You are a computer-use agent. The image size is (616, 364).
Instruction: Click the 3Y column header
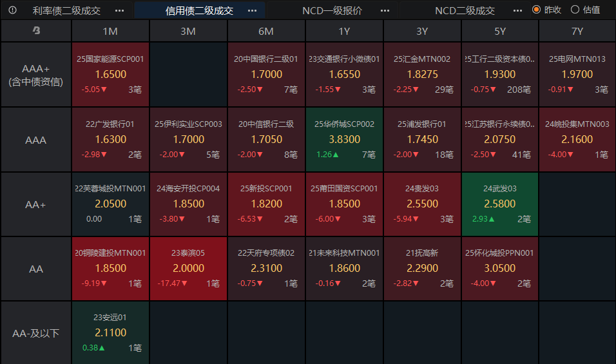pyautogui.click(x=422, y=31)
